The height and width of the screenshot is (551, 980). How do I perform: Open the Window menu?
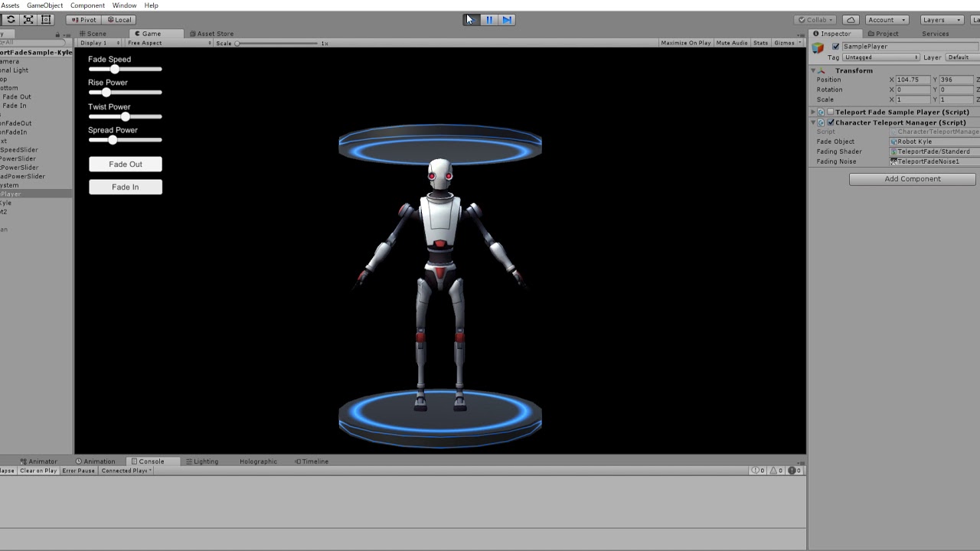point(124,5)
